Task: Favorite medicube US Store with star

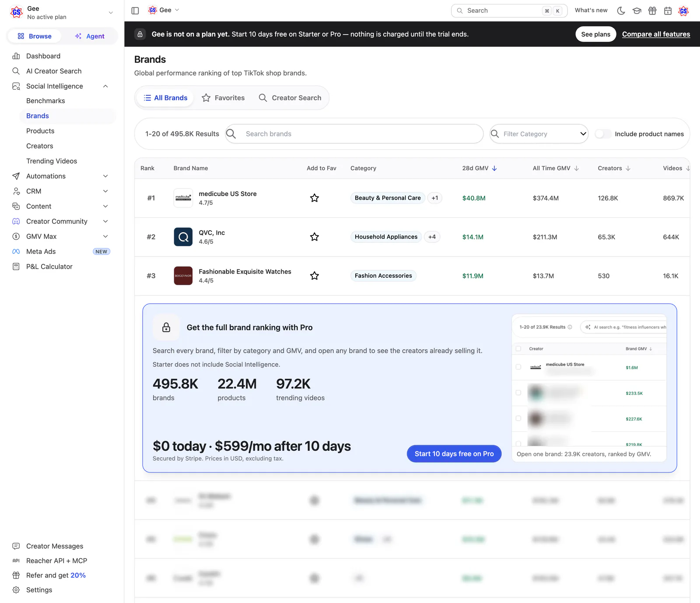Action: click(314, 198)
